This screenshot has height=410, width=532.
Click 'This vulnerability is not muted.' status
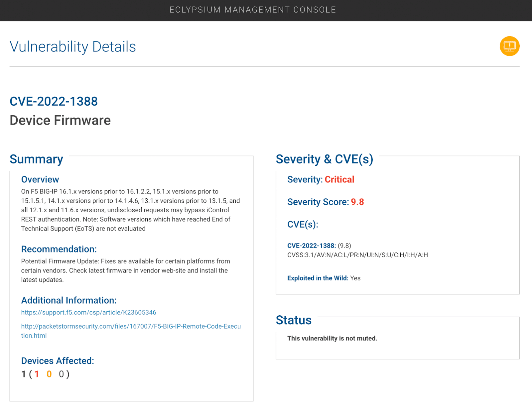point(332,338)
